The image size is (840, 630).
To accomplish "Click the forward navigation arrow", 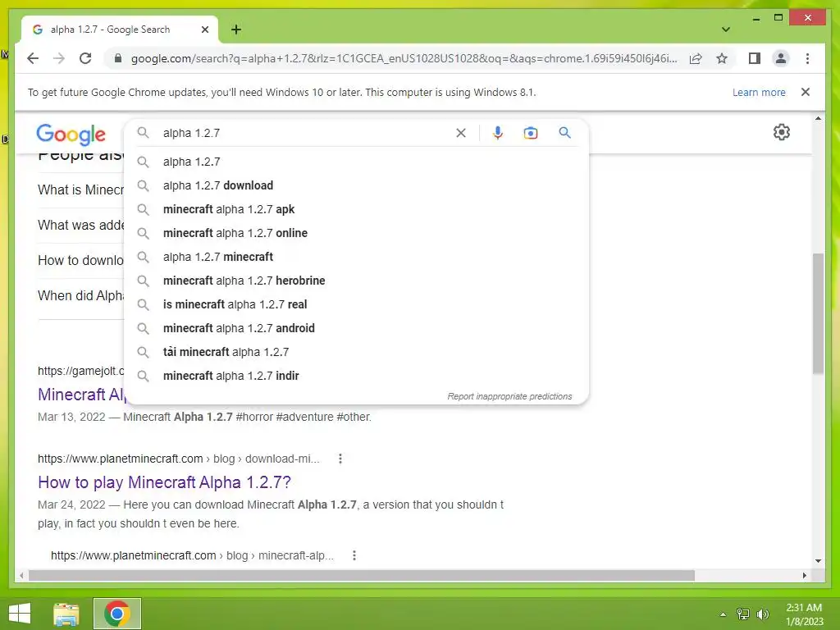I will coord(59,58).
